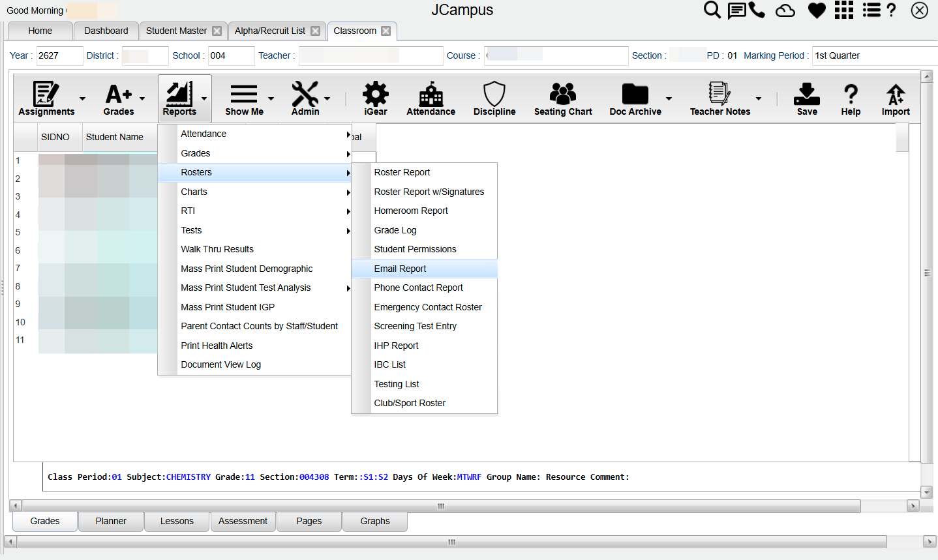
Task: Click the Reports chart icon
Action: 179,94
